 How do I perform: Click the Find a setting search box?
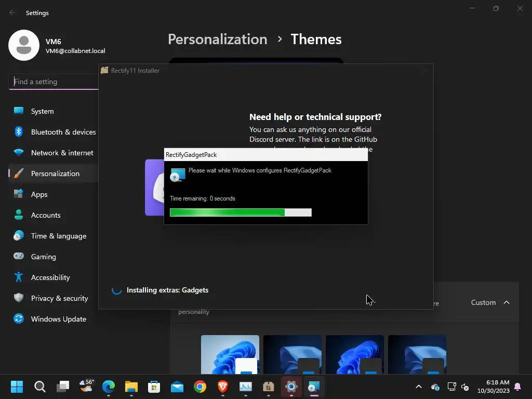tap(54, 82)
